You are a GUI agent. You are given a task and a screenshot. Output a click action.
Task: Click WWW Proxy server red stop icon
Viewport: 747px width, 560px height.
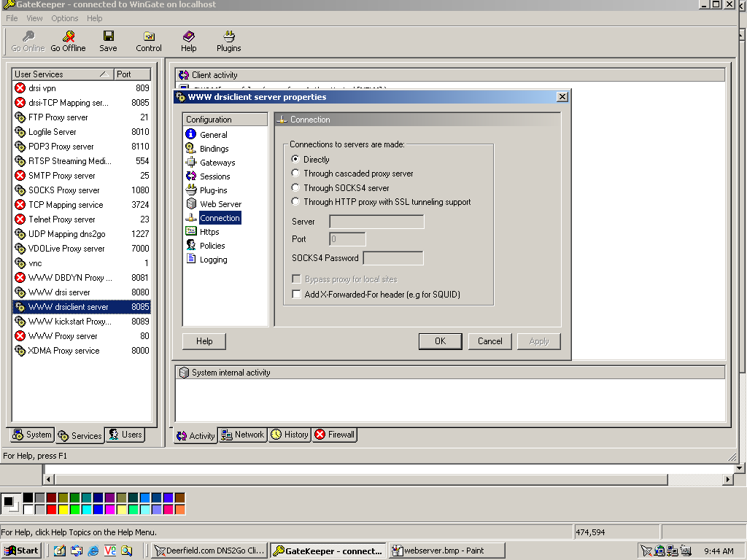coord(20,336)
